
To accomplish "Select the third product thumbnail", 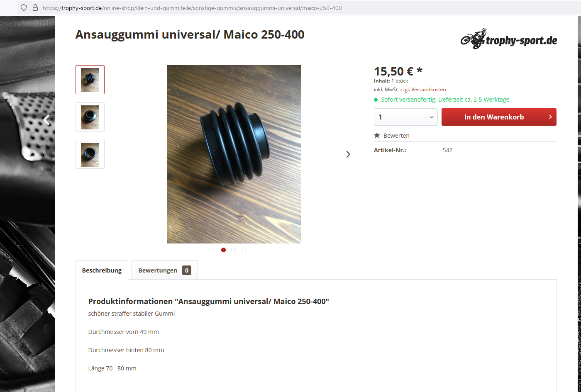I will click(90, 154).
